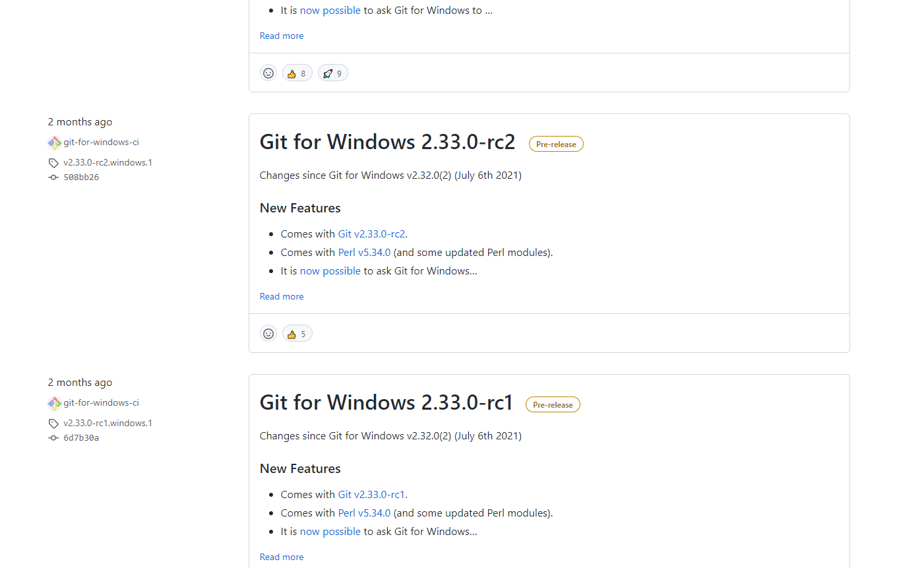Screen dimensions: 924x568
Task: Expand Read more under 2.33.0-rc1 release
Action: 282,557
